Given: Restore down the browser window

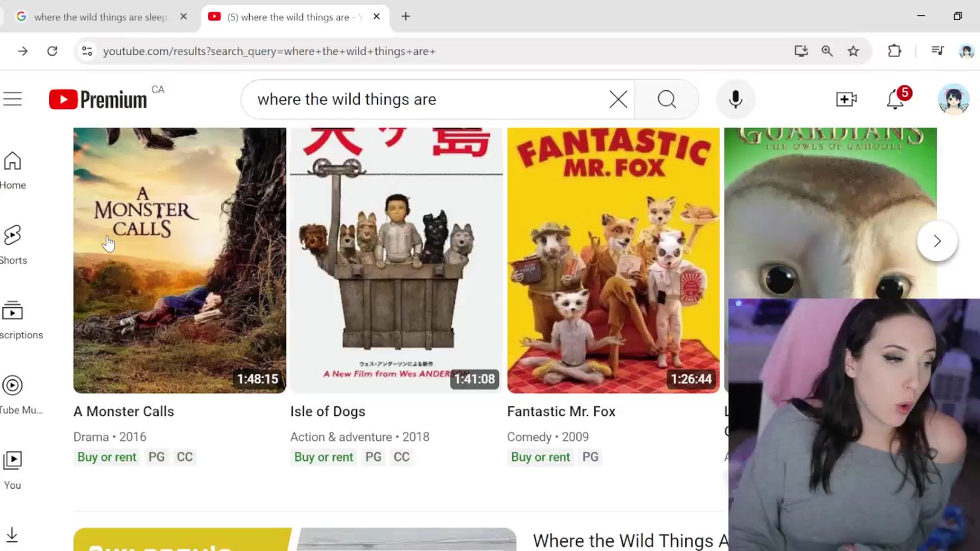Looking at the screenshot, I should [x=958, y=16].
